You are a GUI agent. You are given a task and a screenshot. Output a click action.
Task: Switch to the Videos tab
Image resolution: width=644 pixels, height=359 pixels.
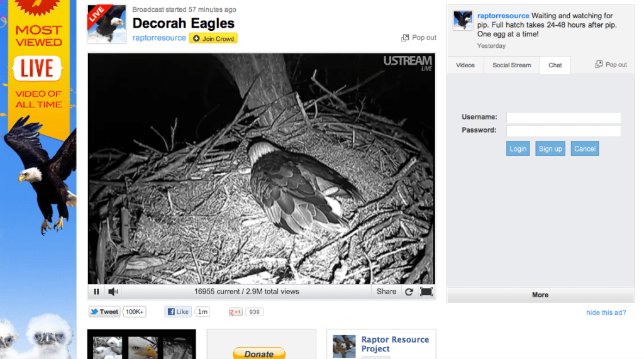point(465,65)
